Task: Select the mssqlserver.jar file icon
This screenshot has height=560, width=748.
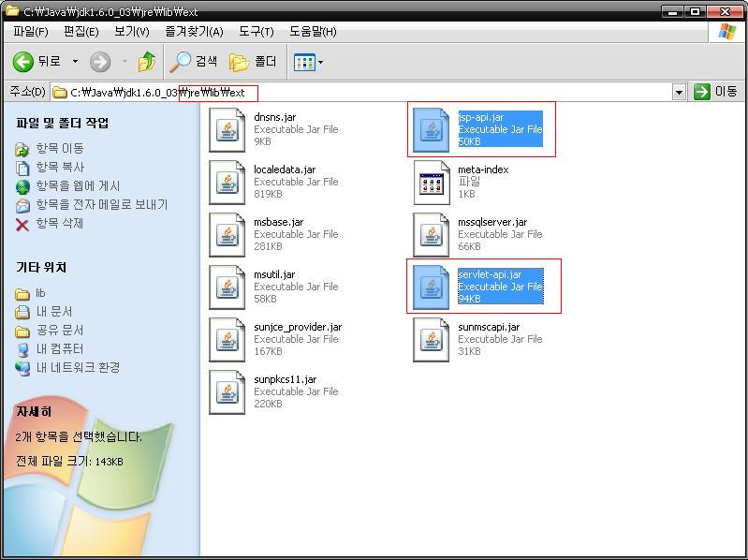Action: pyautogui.click(x=432, y=235)
